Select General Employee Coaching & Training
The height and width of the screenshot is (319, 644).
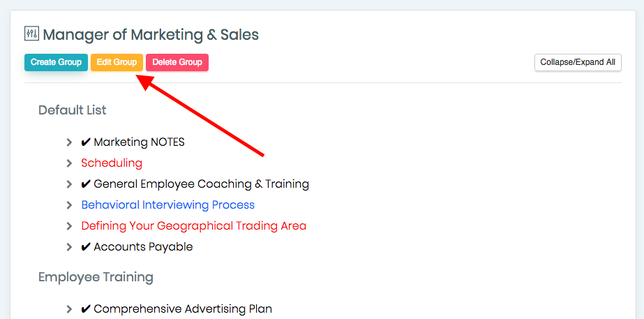tap(195, 184)
